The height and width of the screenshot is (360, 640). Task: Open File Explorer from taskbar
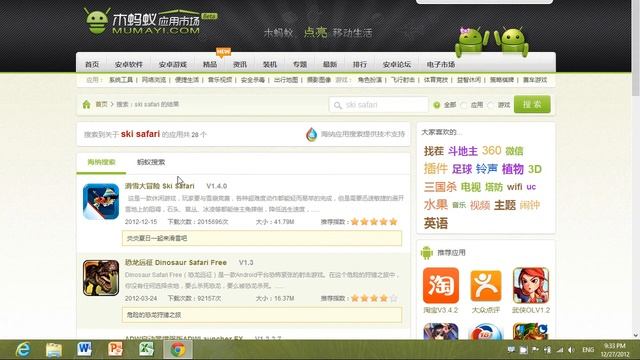54,349
